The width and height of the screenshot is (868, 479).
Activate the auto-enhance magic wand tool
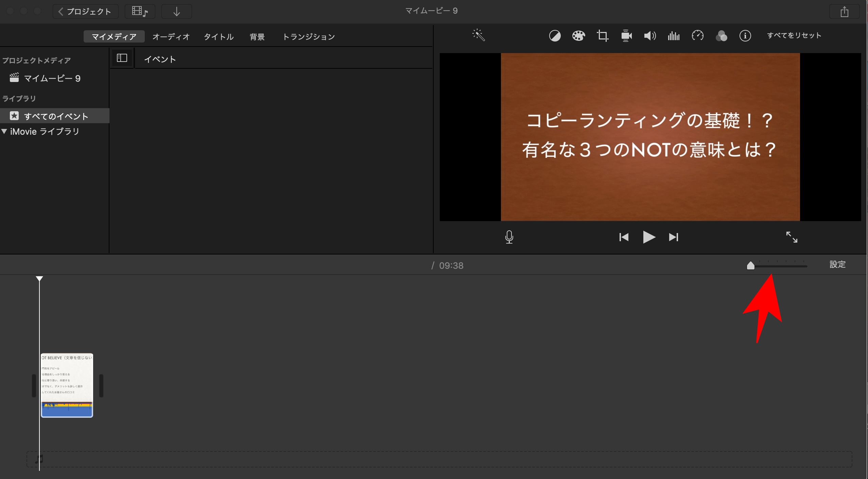(479, 35)
